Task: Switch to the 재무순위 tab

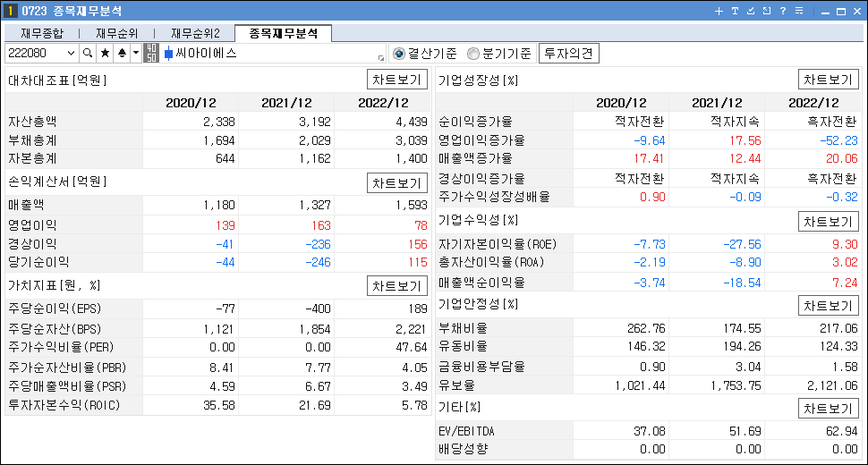Action: click(117, 34)
